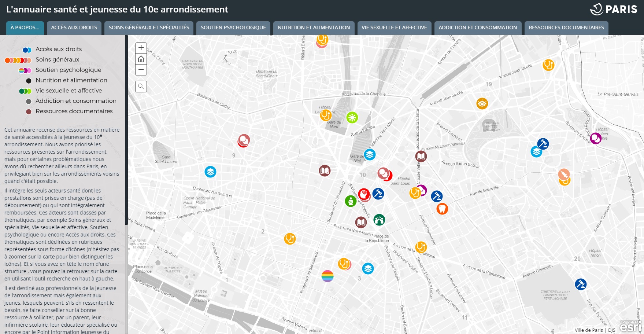The height and width of the screenshot is (334, 644).
Task: Click the blue gavel marker right of the red flower marker
Action: (378, 193)
